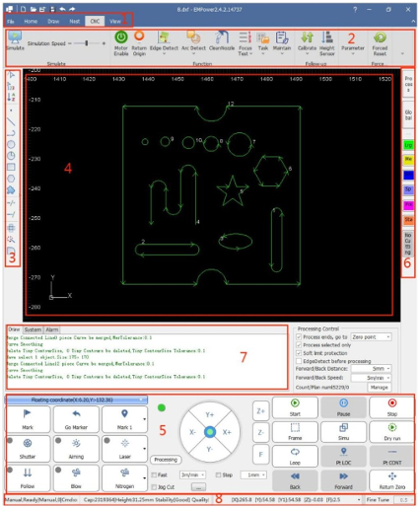
Task: Select the circle drawing tool
Action: [11, 144]
